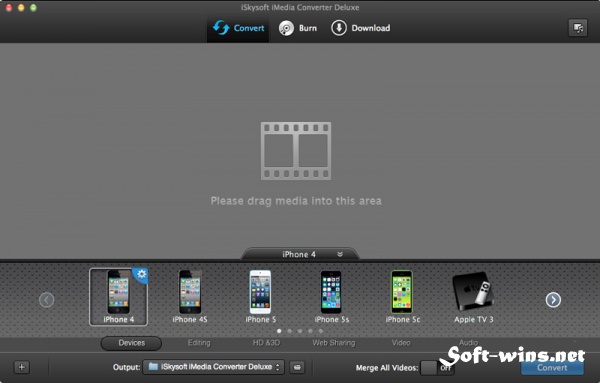Switch to the Editing category
Image resolution: width=600 pixels, height=383 pixels.
[x=199, y=343]
